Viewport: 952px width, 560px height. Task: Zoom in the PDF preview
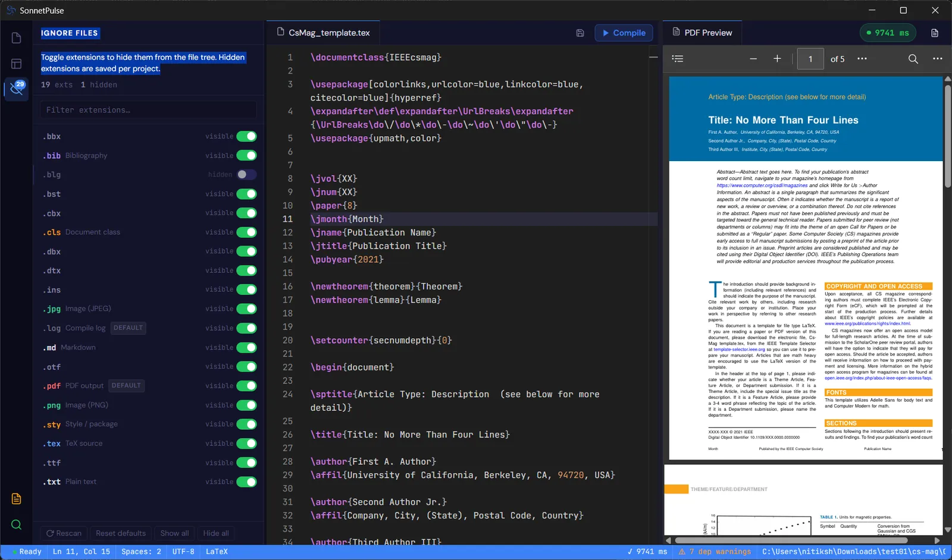point(777,59)
